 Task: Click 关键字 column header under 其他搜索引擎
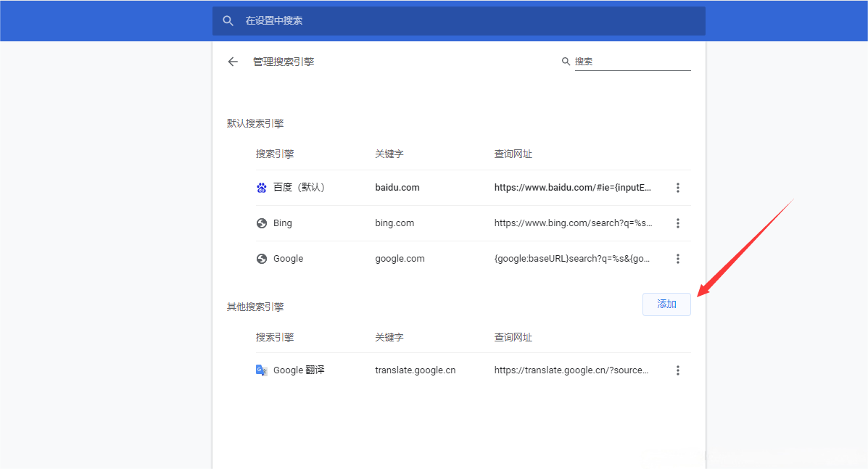[389, 337]
